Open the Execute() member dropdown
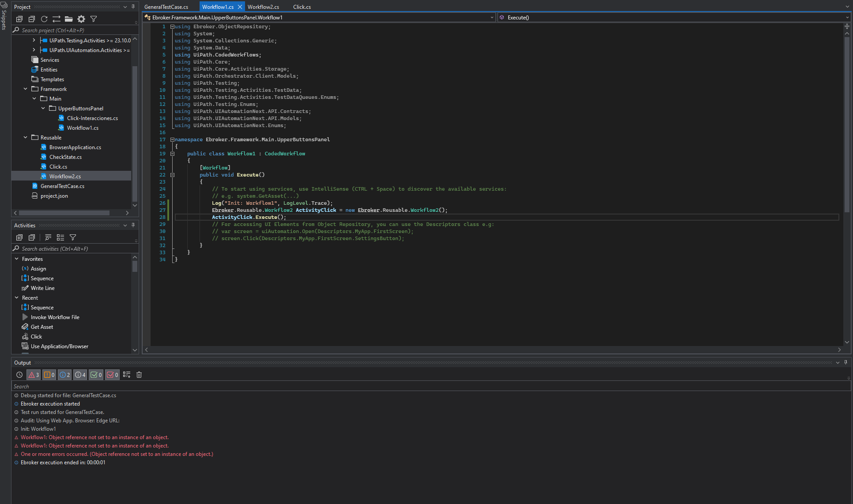Screen dimensions: 853x504 [x=847, y=18]
